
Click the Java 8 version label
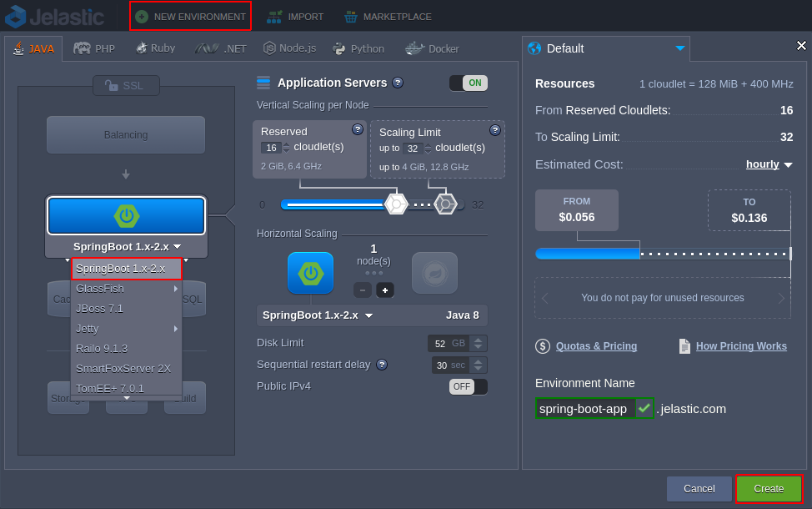463,315
